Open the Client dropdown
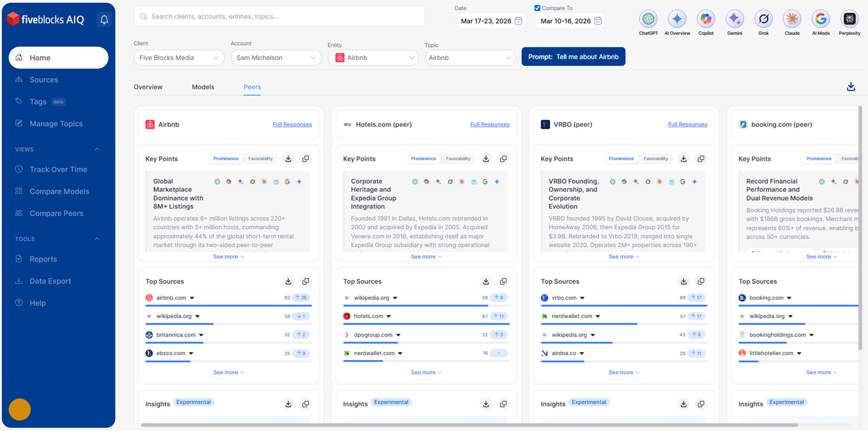 [179, 58]
